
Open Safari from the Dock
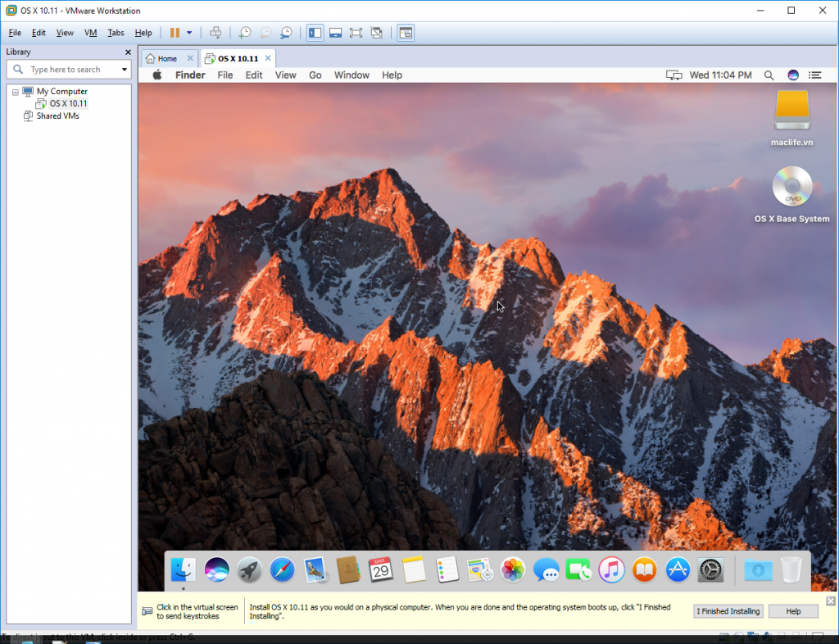click(x=281, y=569)
